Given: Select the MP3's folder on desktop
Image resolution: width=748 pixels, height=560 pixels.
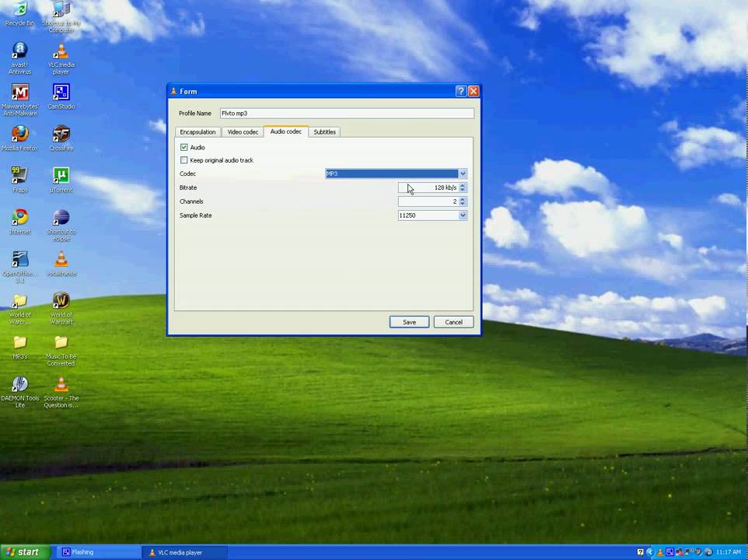Looking at the screenshot, I should 19,347.
